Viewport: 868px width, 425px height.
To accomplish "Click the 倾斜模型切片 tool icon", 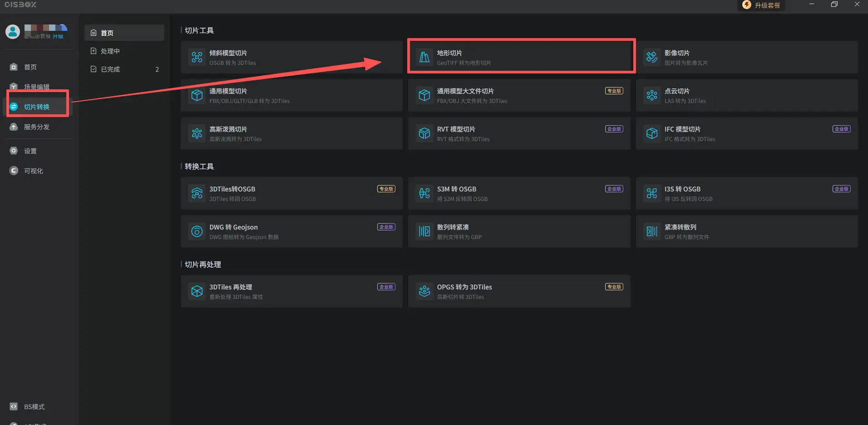I will coord(197,57).
